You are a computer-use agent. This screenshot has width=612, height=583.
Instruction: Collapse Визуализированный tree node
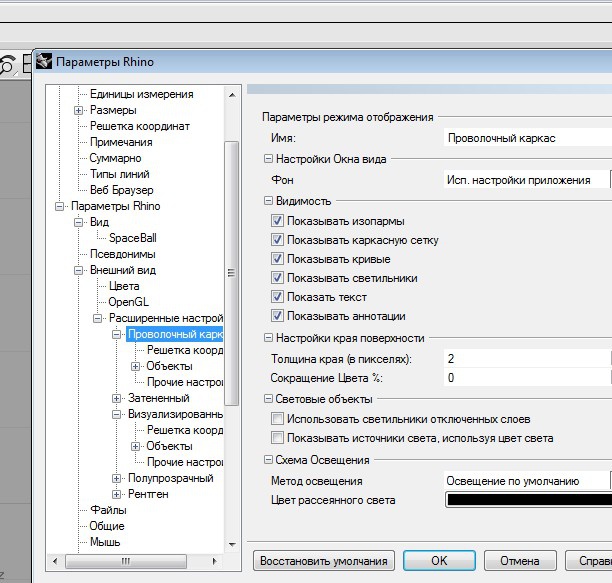click(116, 414)
